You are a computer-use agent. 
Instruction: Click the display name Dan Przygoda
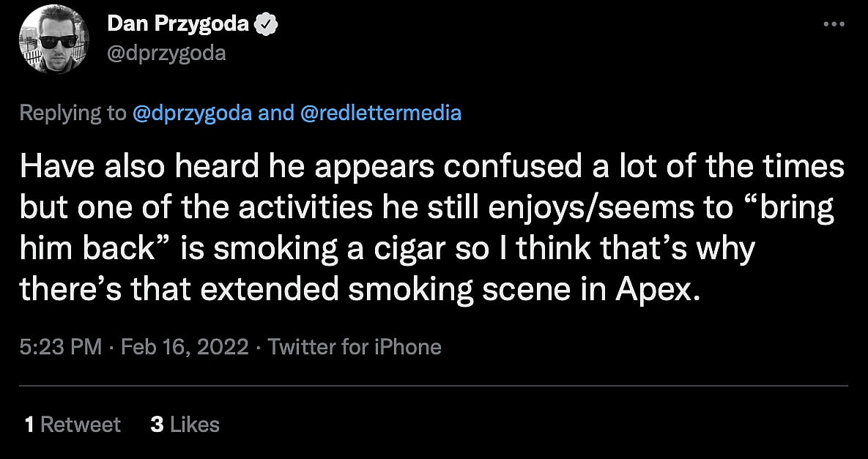pos(179,25)
